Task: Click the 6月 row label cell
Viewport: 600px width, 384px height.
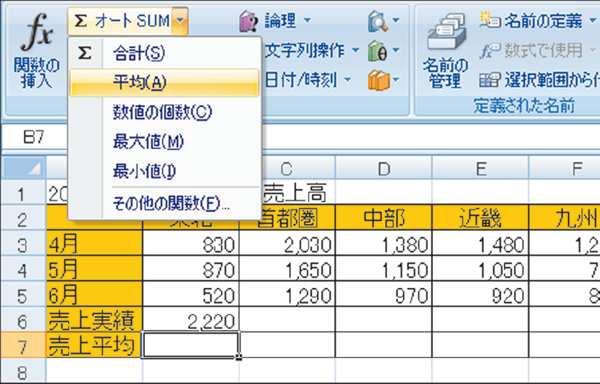Action: pos(94,295)
